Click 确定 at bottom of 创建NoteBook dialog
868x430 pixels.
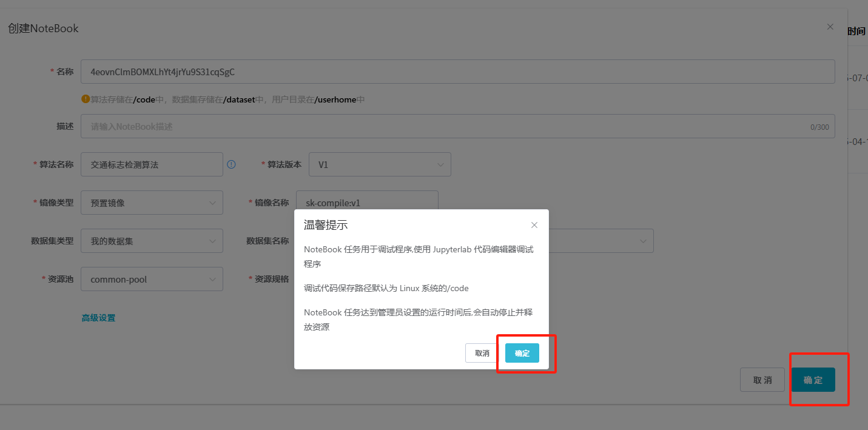point(813,380)
